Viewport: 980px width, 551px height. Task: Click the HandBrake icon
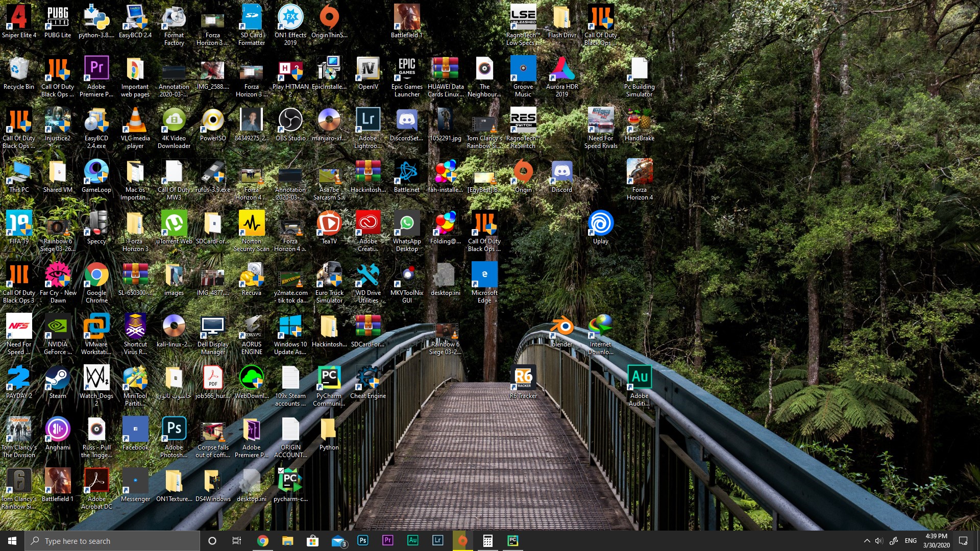(640, 124)
